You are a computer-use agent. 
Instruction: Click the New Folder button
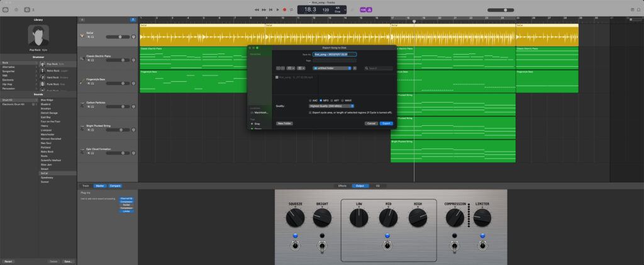pos(284,123)
